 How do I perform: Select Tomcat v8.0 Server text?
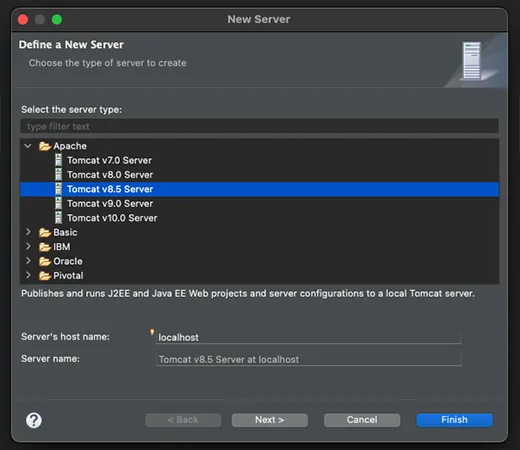pos(110,175)
